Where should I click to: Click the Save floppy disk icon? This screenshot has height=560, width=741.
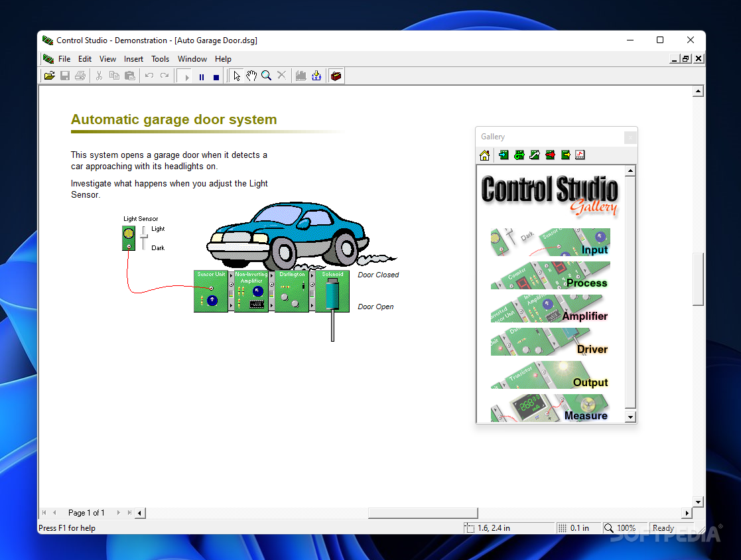[65, 76]
